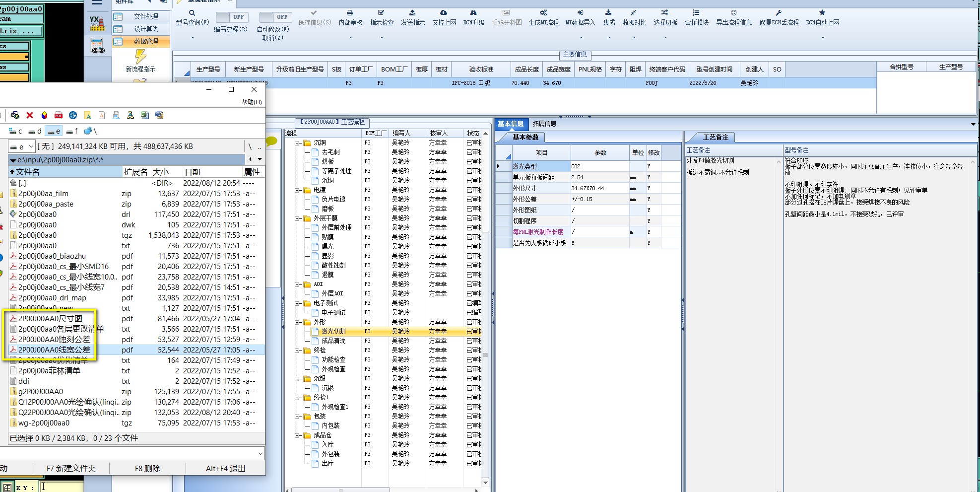Click the blue circular icon in file manager toolbar
This screenshot has width=980, height=492.
tap(73, 115)
